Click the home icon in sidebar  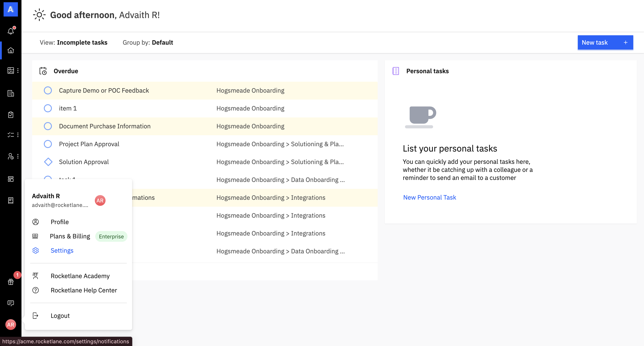point(11,50)
